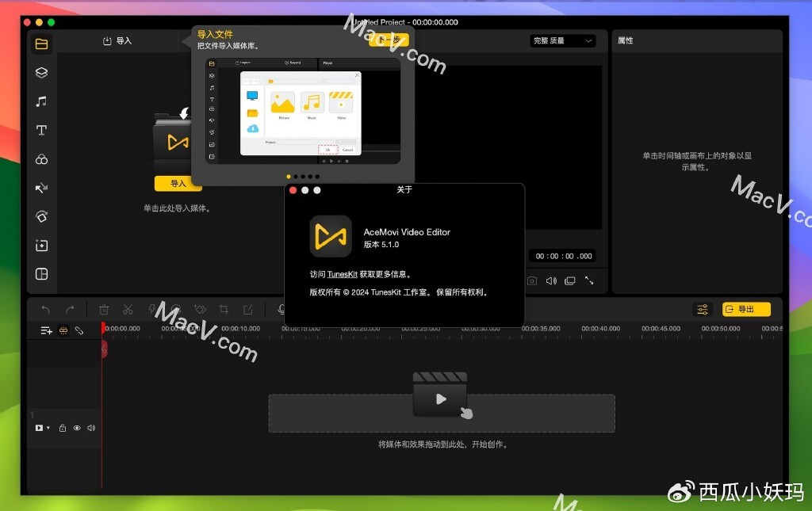This screenshot has width=812, height=511.
Task: Open the Audio music note panel
Action: [41, 101]
